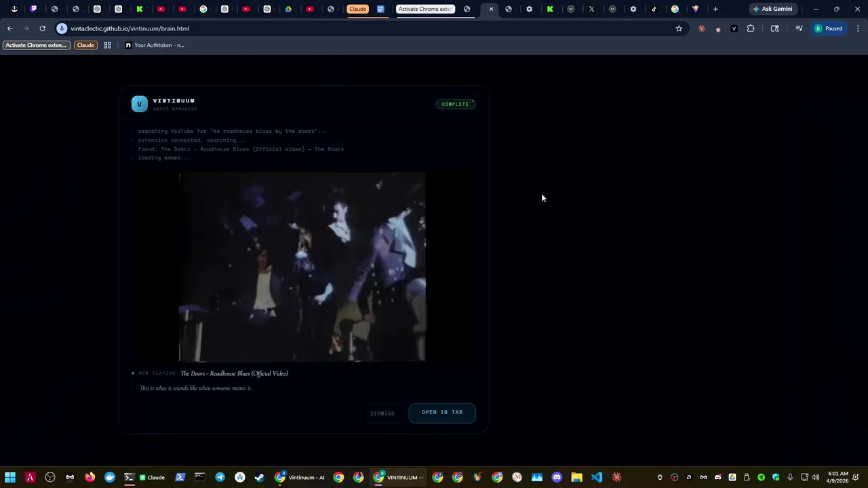
Task: Click the Vintinuum V extension icon
Action: coord(734,28)
